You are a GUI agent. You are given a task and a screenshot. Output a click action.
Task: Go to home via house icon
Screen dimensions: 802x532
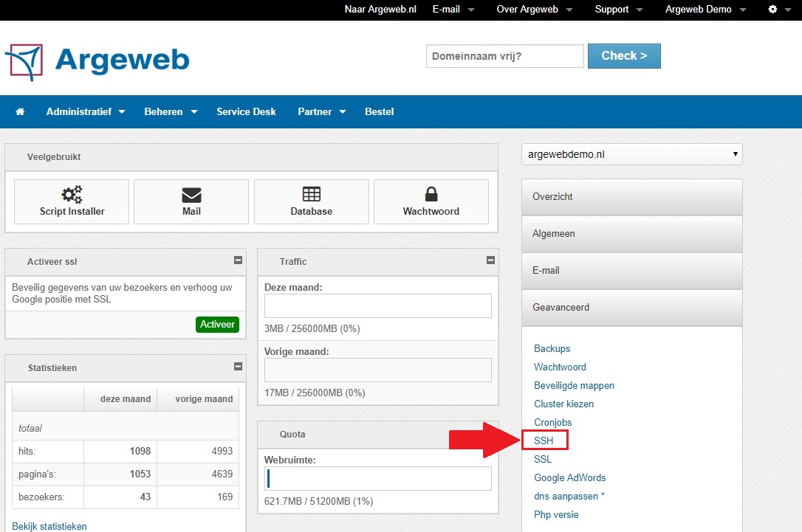20,111
